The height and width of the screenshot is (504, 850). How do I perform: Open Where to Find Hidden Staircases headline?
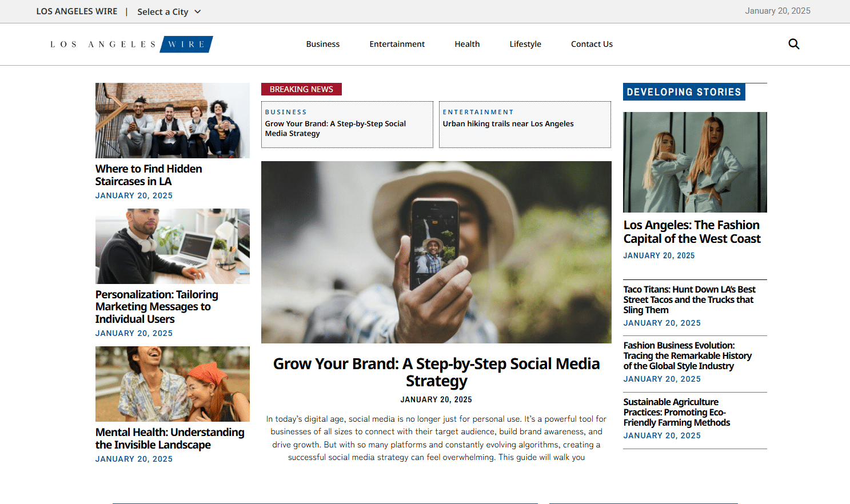tap(149, 175)
